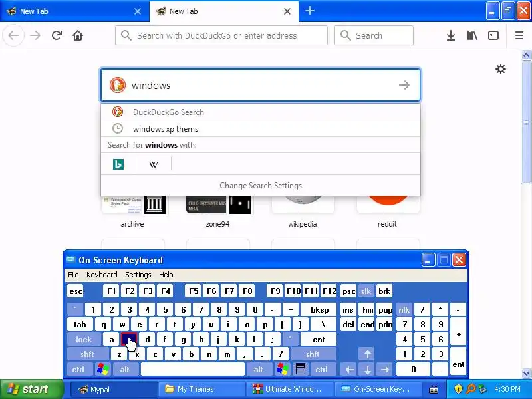532x399 pixels.
Task: Submit search with the arrow button
Action: [x=404, y=85]
